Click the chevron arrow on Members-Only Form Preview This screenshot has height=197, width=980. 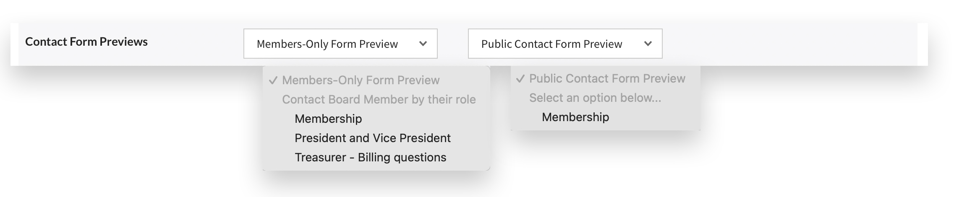pyautogui.click(x=423, y=44)
